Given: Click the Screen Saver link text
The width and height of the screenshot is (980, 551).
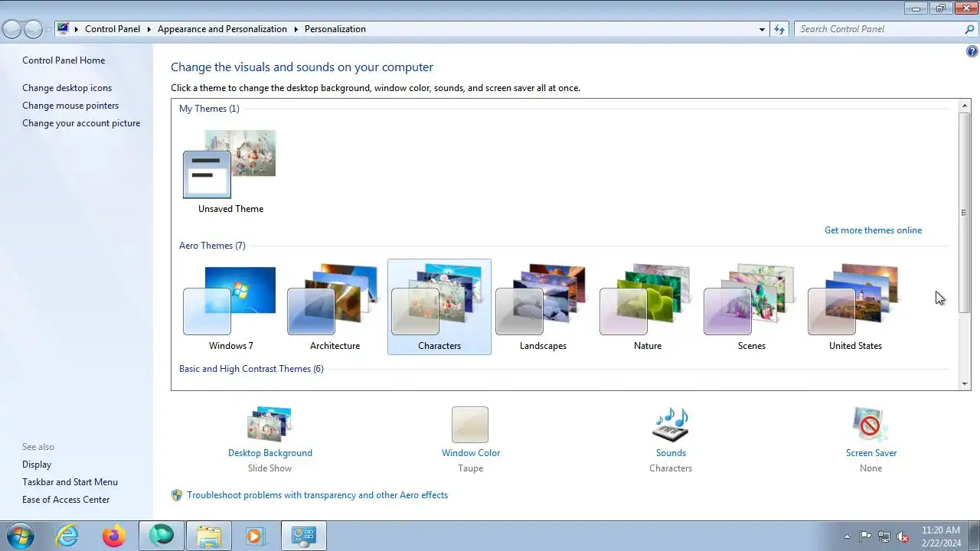Looking at the screenshot, I should click(x=871, y=453).
